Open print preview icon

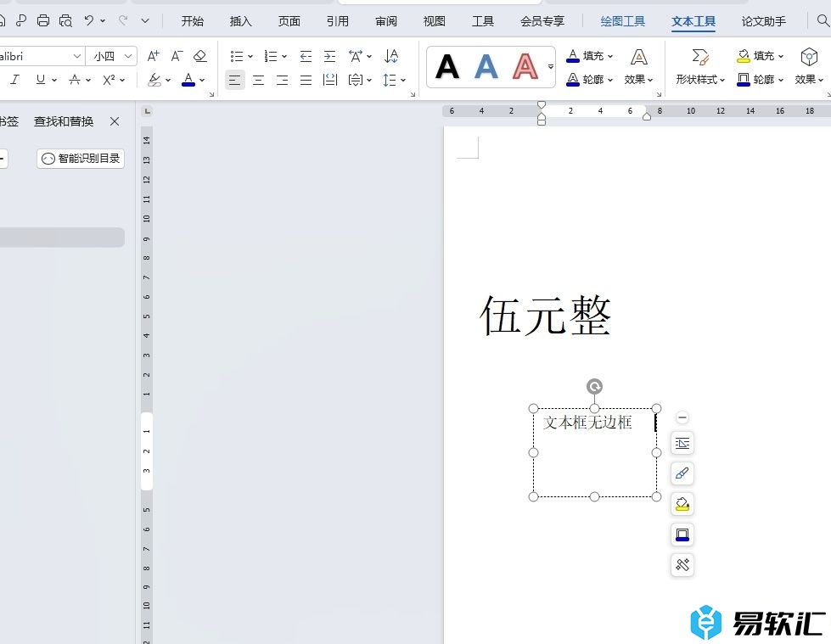coord(65,20)
